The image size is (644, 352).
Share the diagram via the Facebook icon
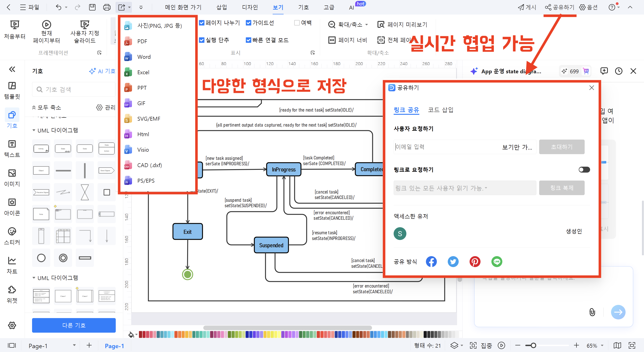(431, 262)
